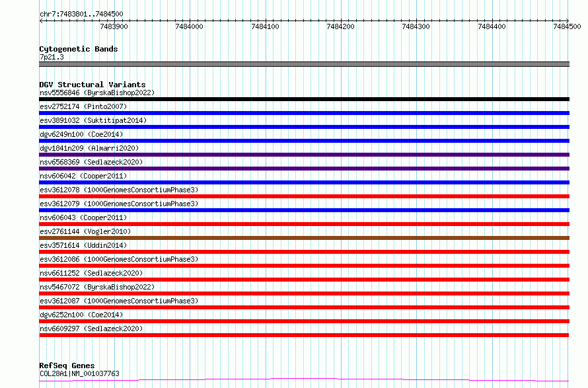Click the esv2752174 Pinto2007 label
Image resolution: width=588 pixels, height=388 pixels.
click(83, 106)
